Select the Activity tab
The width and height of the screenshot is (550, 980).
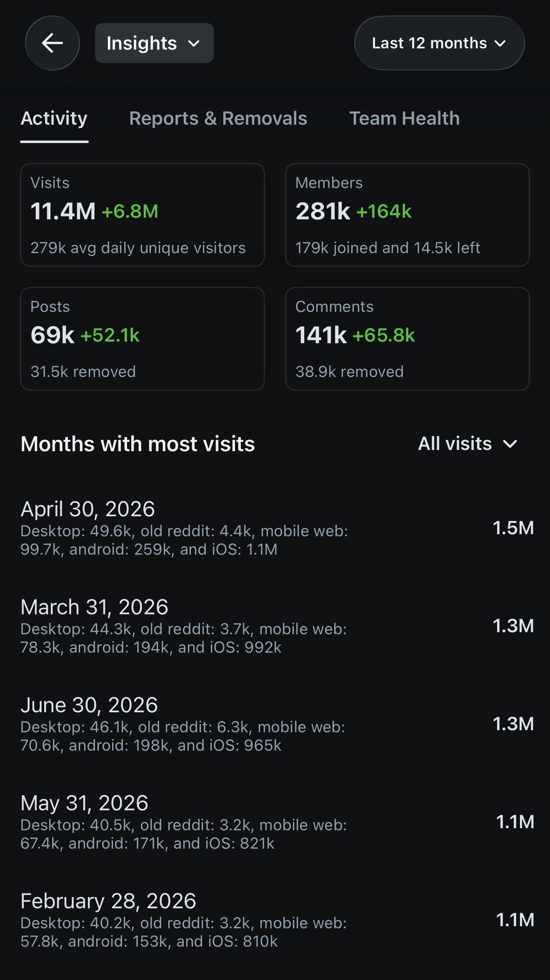tap(54, 119)
